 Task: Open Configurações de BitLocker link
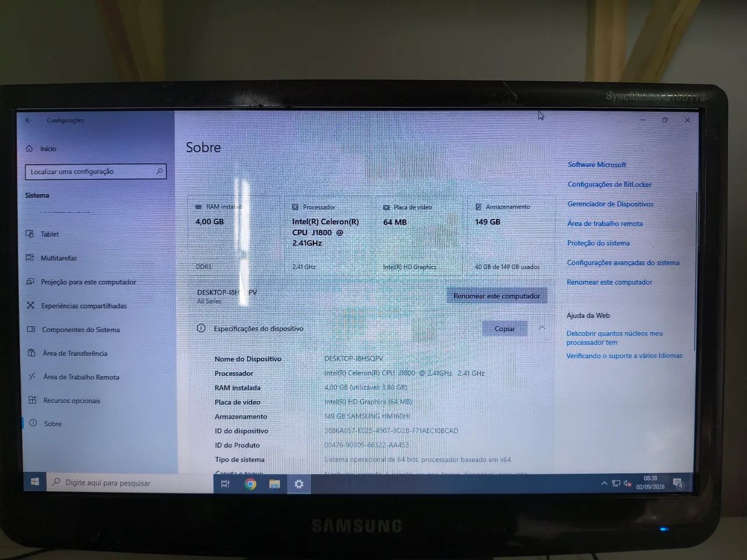[x=609, y=184]
